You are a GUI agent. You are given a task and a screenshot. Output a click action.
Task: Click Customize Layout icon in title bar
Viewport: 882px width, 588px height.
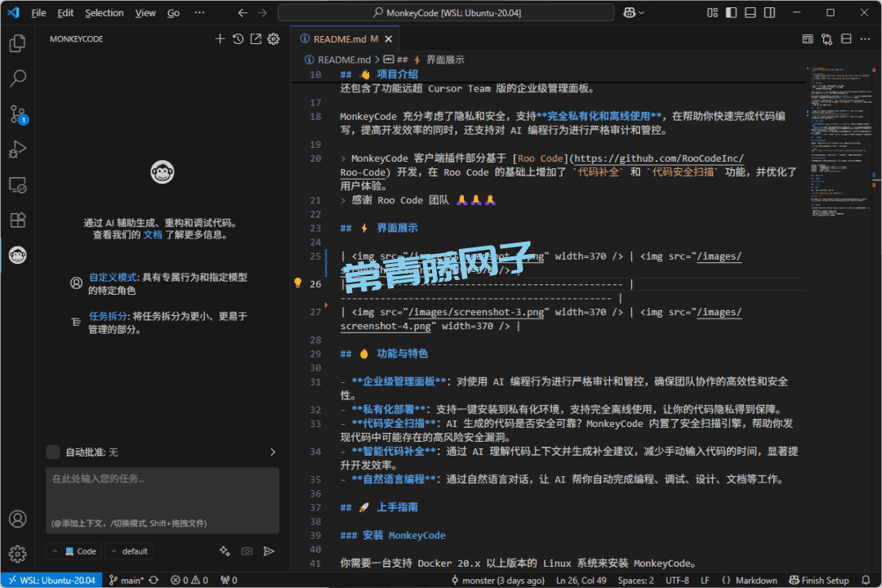click(x=713, y=12)
